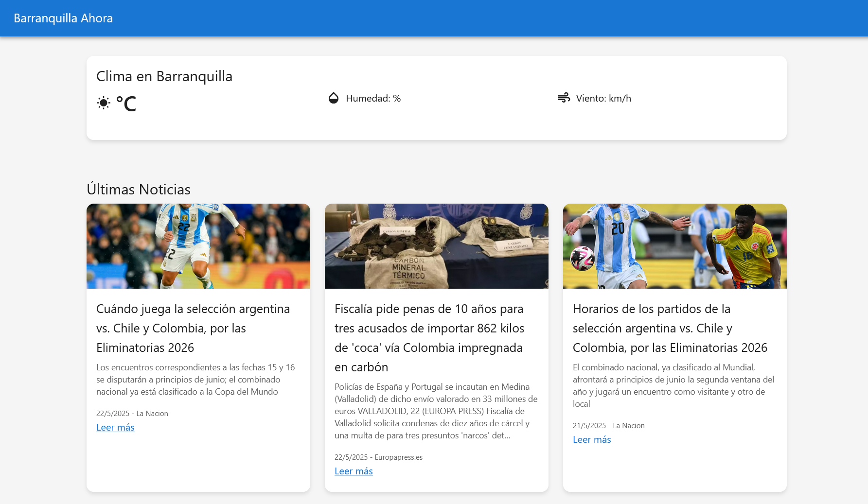Open Leer más on the Argentina schedule article

[x=115, y=427]
